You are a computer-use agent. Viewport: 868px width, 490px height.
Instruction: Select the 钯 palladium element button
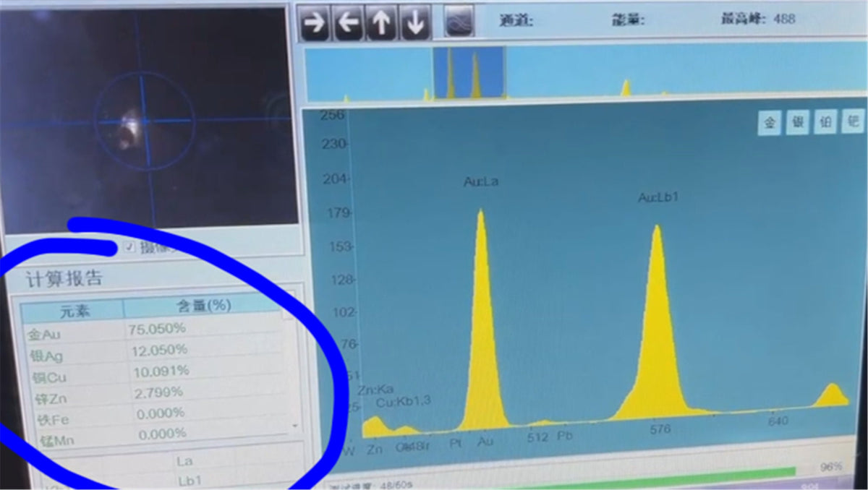[851, 121]
